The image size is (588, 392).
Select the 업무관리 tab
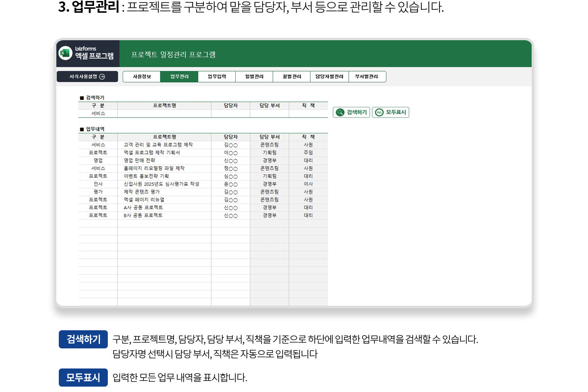179,77
